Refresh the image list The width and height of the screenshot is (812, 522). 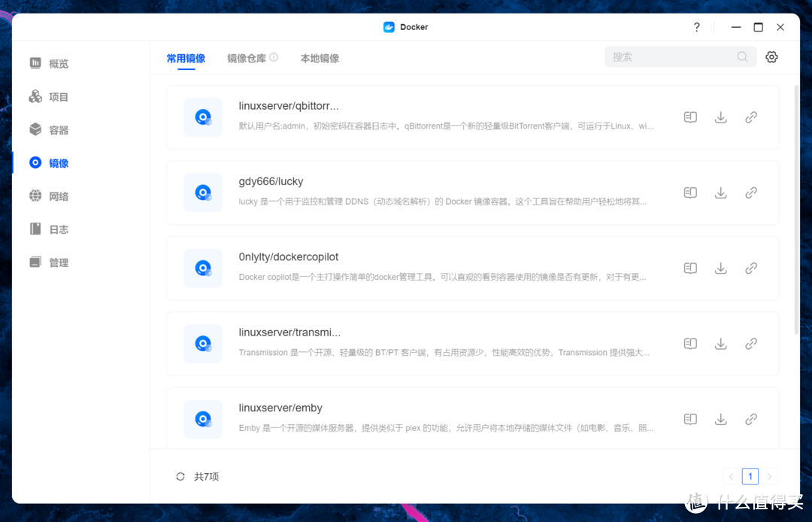tap(180, 476)
